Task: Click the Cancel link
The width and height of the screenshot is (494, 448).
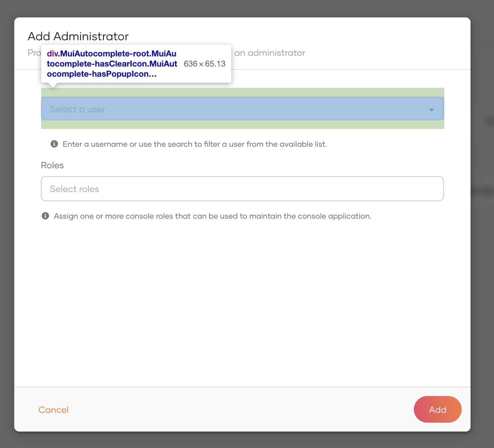Action: point(53,409)
